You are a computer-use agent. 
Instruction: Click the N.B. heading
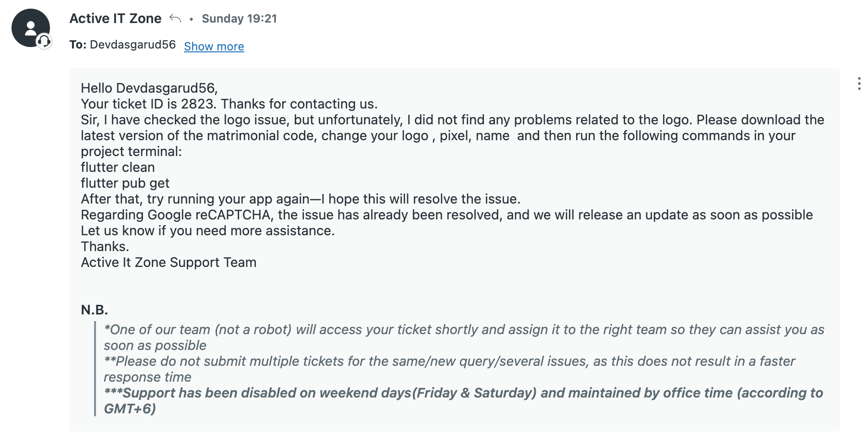click(94, 310)
